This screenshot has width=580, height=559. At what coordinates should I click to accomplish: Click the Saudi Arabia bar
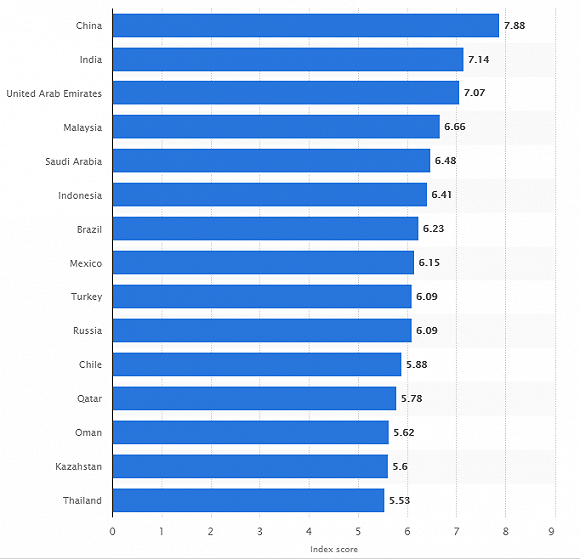[272, 161]
